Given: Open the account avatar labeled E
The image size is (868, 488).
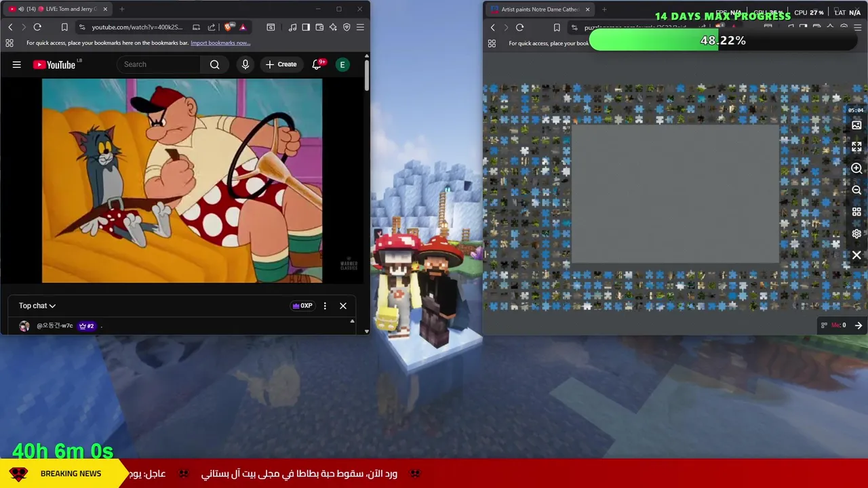Looking at the screenshot, I should click(342, 64).
